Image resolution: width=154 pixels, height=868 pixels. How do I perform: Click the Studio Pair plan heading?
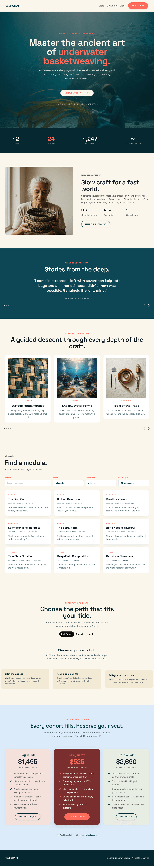(126, 755)
